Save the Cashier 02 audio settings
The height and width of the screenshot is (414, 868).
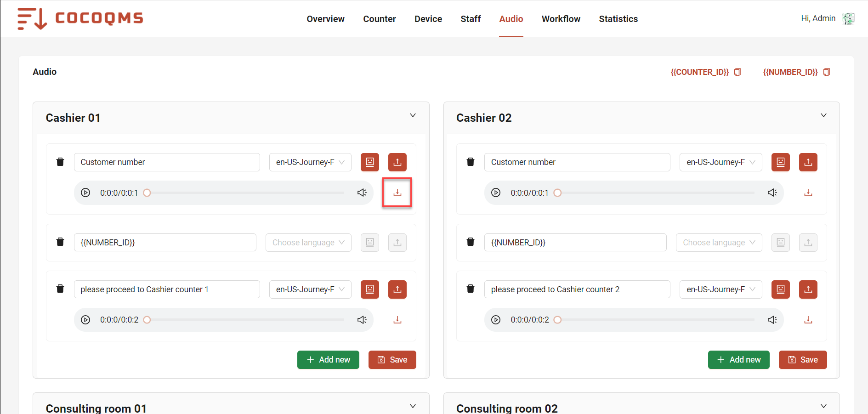tap(802, 360)
